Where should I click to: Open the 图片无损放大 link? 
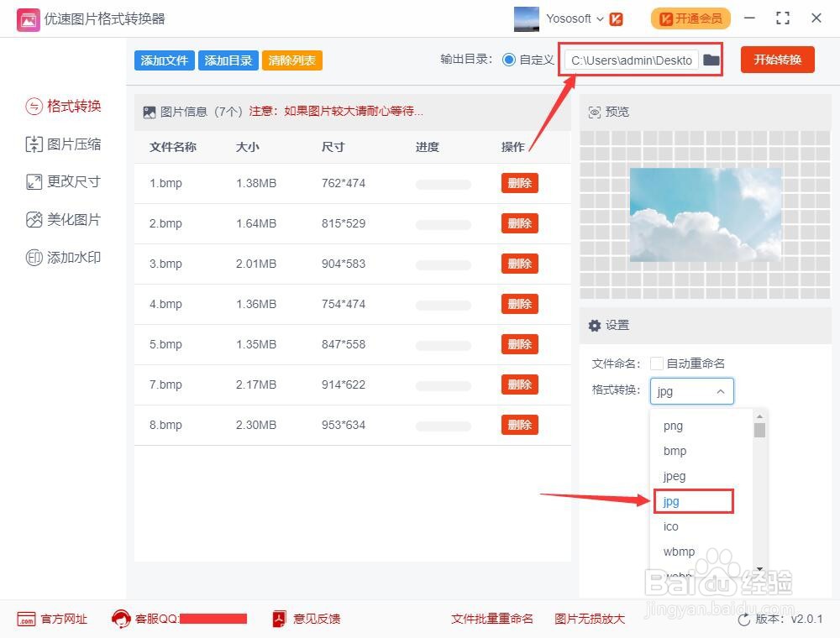[590, 620]
